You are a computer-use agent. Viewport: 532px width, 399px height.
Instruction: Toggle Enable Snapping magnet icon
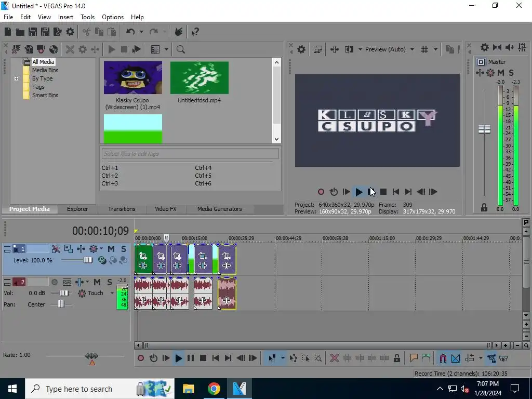(443, 358)
